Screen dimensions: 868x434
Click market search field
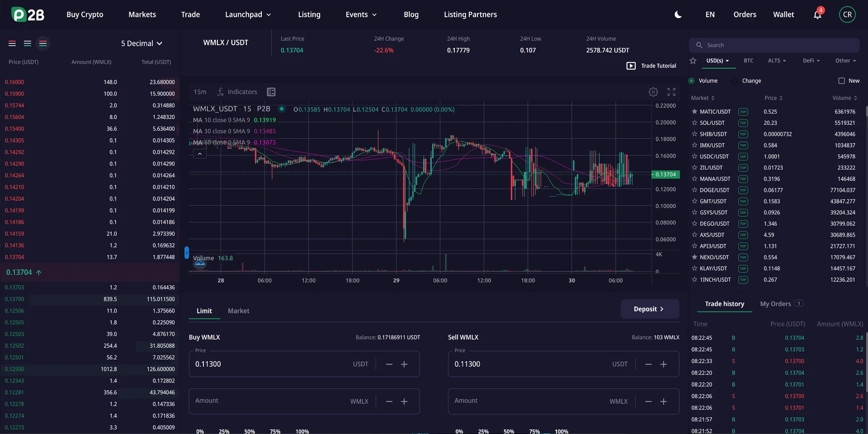[x=774, y=45]
